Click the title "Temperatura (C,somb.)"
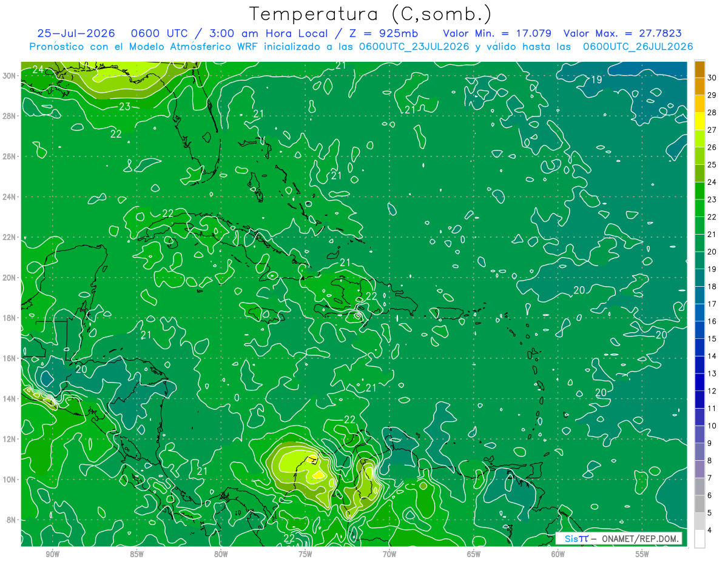 pos(371,15)
